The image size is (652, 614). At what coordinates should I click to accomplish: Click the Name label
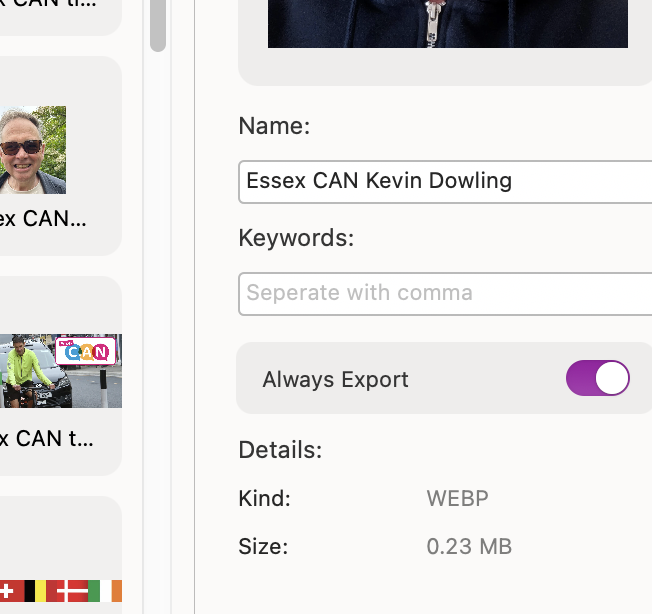274,126
